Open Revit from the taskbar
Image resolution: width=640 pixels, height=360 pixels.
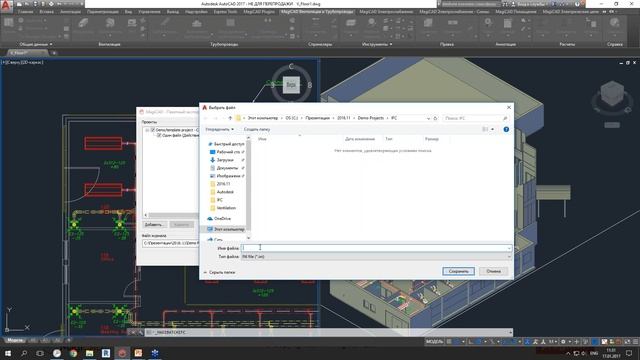pyautogui.click(x=106, y=353)
